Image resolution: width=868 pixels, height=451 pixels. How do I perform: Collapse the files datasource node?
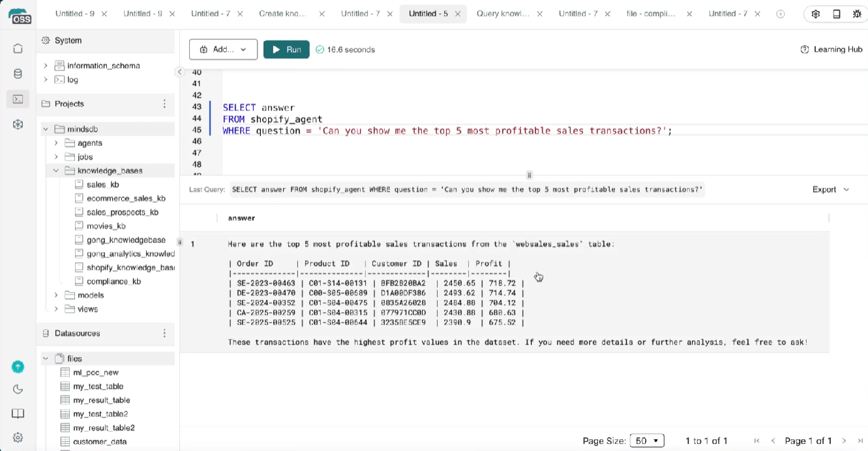46,358
